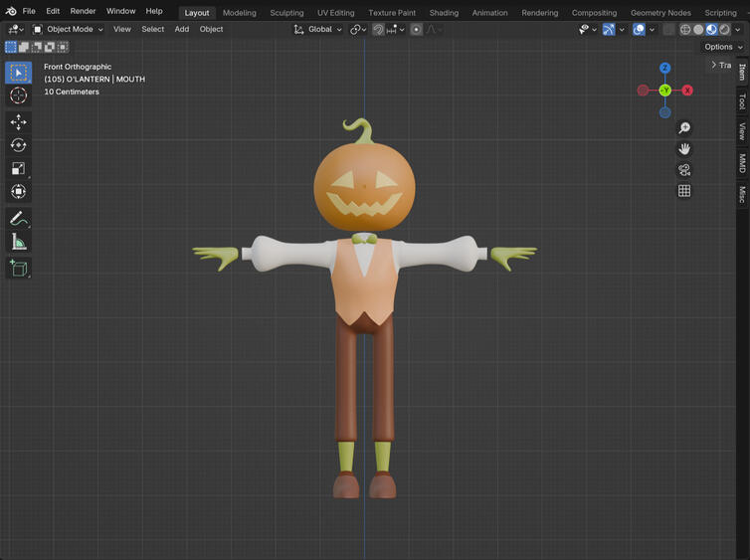Open the MMD sidebar tab
The width and height of the screenshot is (750, 560).
(x=742, y=163)
